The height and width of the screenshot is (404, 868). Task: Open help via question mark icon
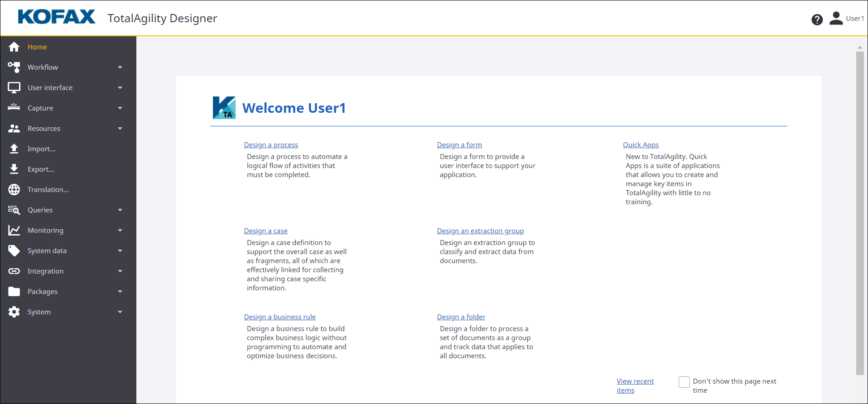817,19
